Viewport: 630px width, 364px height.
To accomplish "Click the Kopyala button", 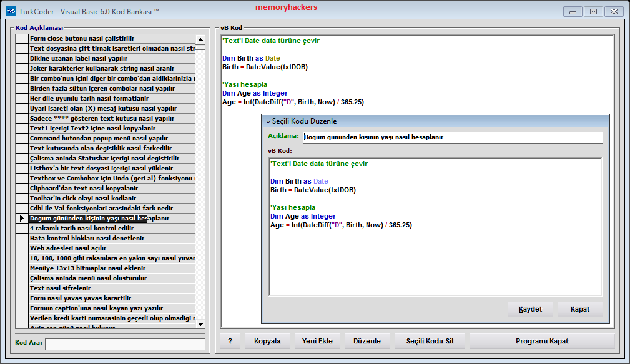I will coord(267,341).
